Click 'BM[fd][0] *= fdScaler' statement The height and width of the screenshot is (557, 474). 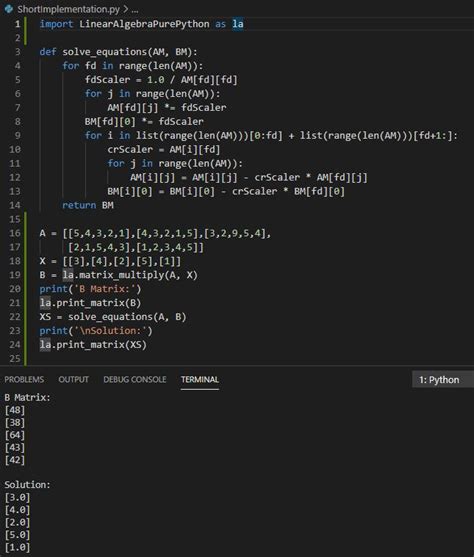(x=144, y=121)
